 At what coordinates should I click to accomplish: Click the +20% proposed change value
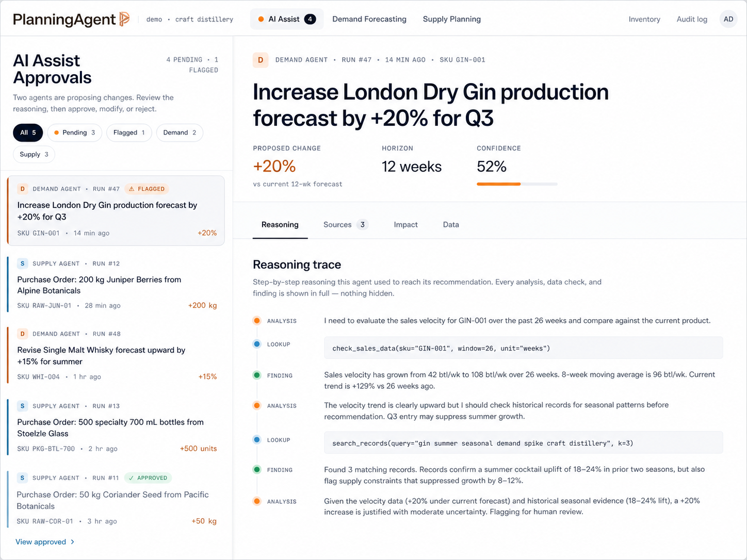274,166
